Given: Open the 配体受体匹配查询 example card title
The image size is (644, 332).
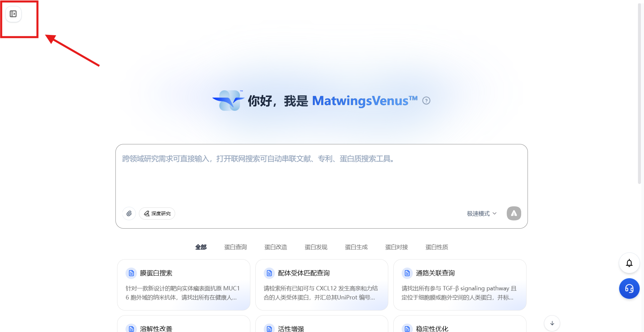Looking at the screenshot, I should 304,273.
